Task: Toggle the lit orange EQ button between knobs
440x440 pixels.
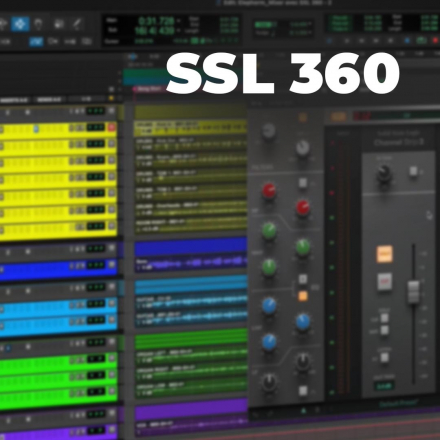Action: coord(303,296)
